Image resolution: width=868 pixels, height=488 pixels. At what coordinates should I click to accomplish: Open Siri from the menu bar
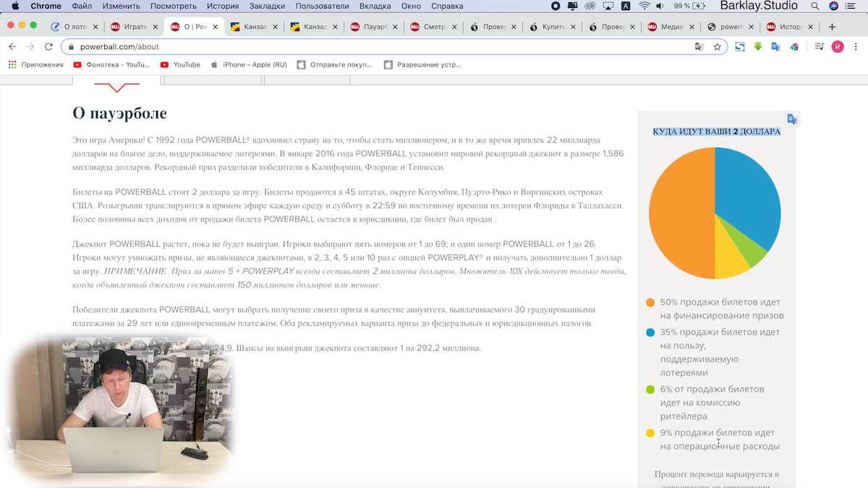(834, 6)
